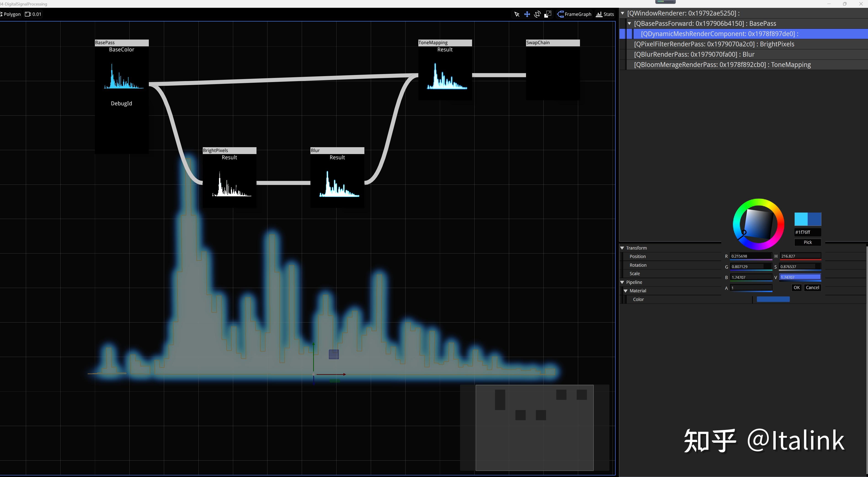Click the camera speed 0.01 control
Screen dimensions: 868x477
(x=33, y=14)
